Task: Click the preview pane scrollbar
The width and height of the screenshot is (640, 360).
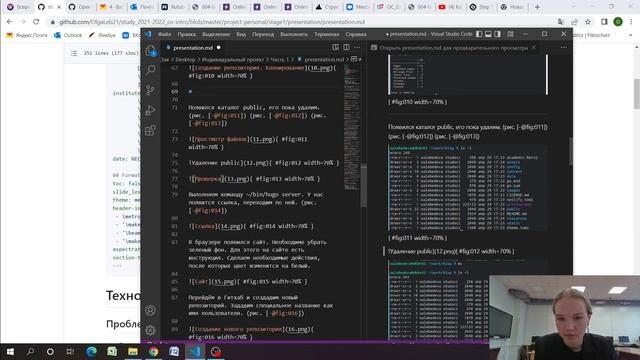Action: [x=570, y=151]
